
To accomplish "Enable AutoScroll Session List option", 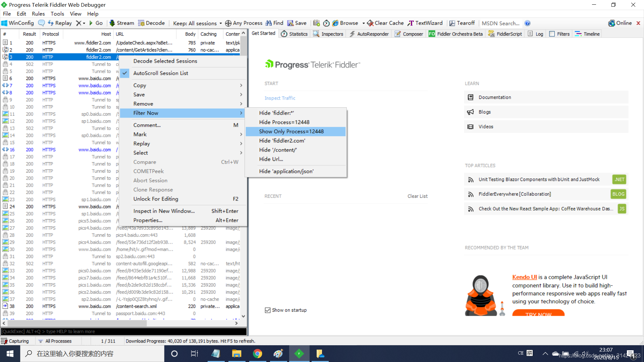I will pyautogui.click(x=161, y=73).
